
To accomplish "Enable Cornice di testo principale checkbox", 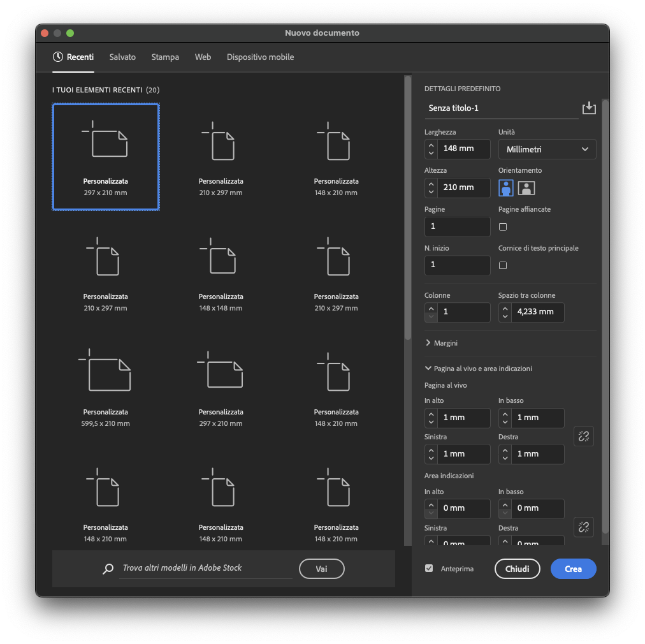I will [503, 265].
